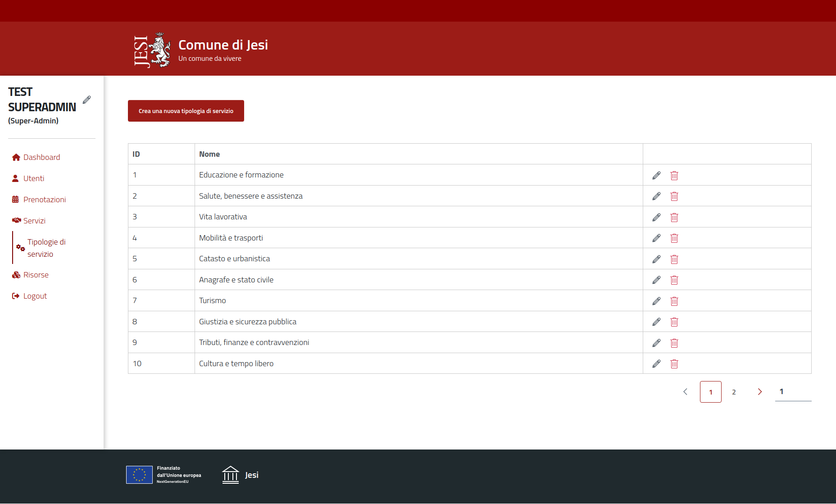Go to next page with right chevron
836x504 pixels.
(759, 392)
